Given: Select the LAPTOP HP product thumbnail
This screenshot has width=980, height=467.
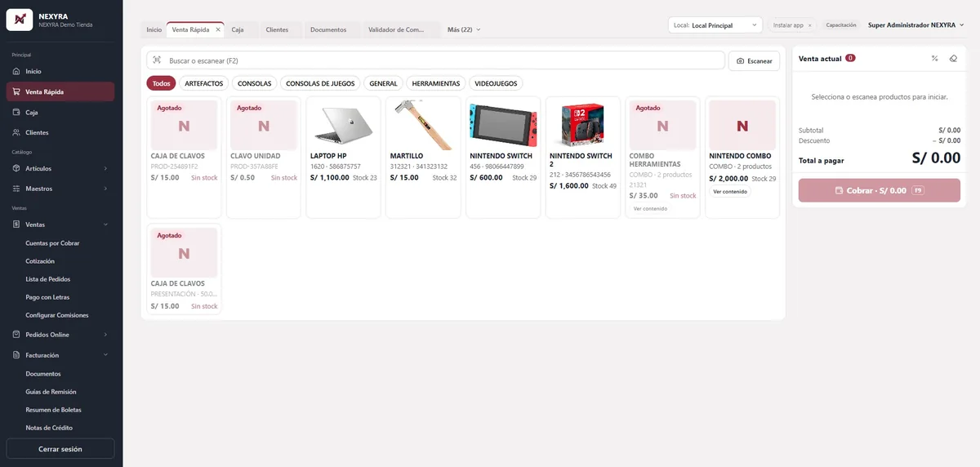Looking at the screenshot, I should (343, 125).
